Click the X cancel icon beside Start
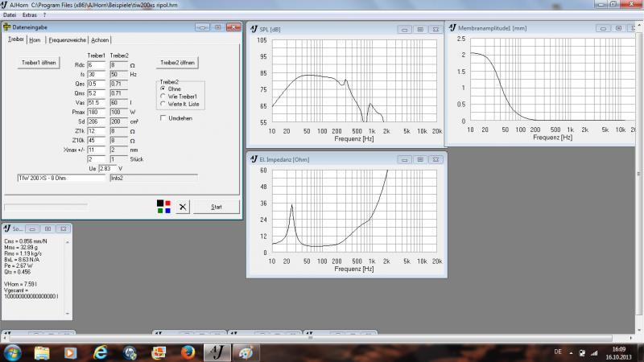Image resolution: width=644 pixels, height=362 pixels. coord(183,207)
